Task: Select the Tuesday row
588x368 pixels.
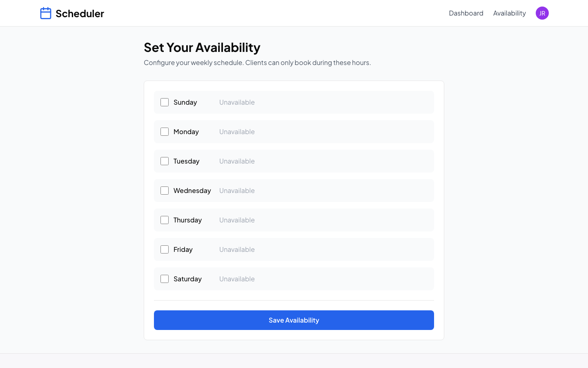Action: 294,161
